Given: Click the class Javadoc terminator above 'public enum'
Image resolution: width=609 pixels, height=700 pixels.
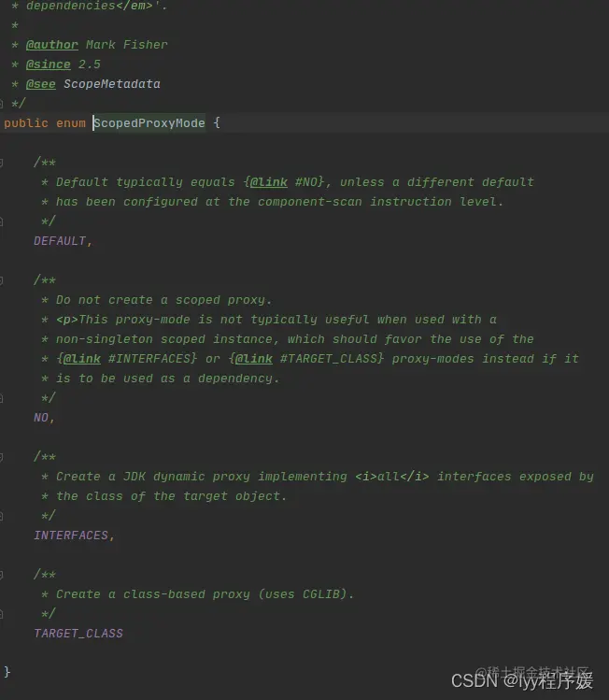Looking at the screenshot, I should [x=19, y=104].
